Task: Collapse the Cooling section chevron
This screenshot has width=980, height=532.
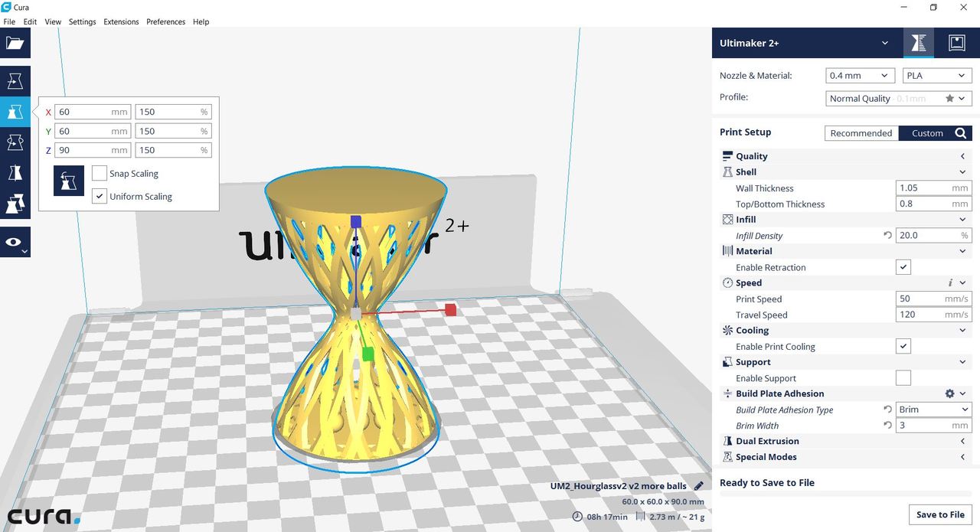Action: [962, 331]
